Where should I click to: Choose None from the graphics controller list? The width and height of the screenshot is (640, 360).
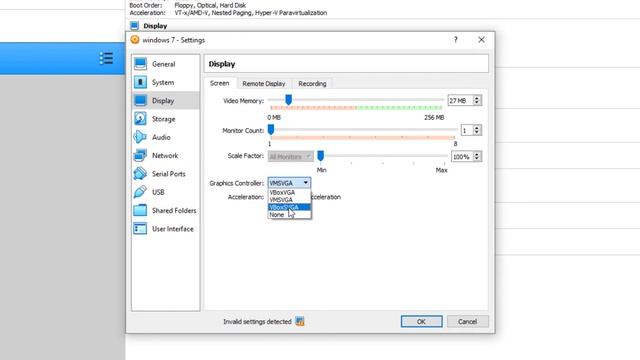click(x=289, y=215)
